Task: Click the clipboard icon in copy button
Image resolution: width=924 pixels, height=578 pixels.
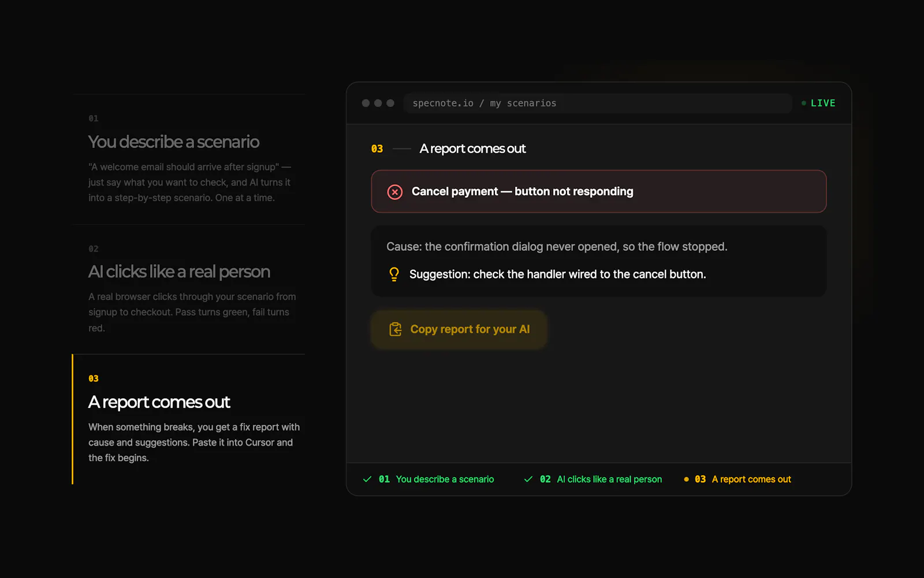Action: click(x=396, y=329)
